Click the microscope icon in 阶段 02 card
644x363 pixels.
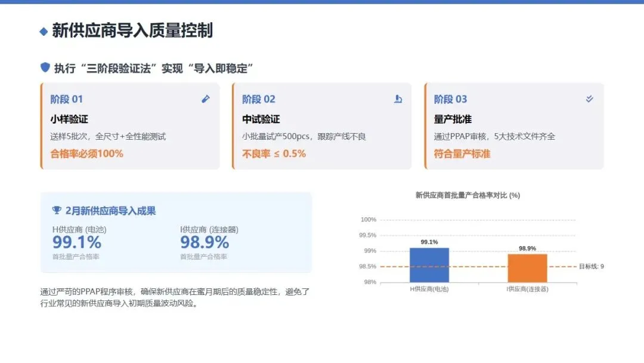tap(398, 99)
